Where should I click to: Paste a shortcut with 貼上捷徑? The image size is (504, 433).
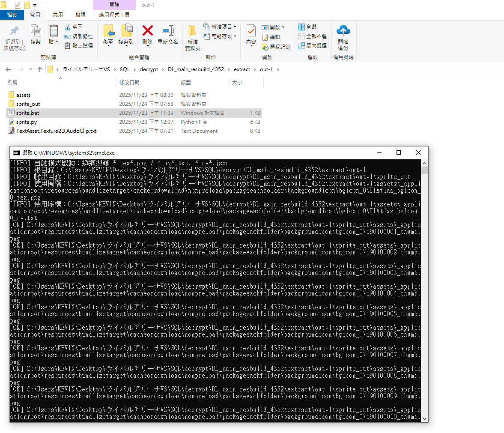(x=79, y=46)
